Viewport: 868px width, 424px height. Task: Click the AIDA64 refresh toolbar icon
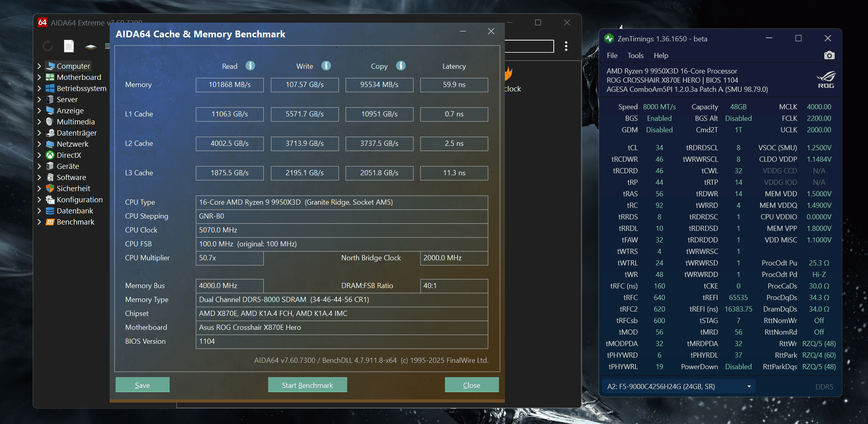tap(48, 46)
